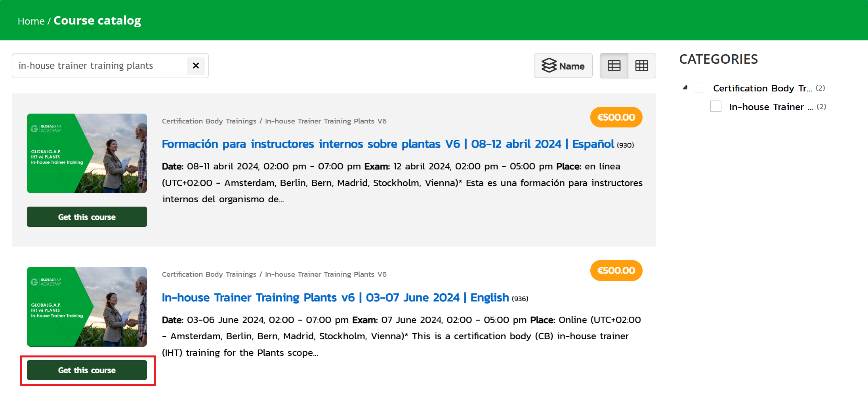Click the Spanish course thumbnail image
Screen dimensions: 868x397
click(x=87, y=154)
